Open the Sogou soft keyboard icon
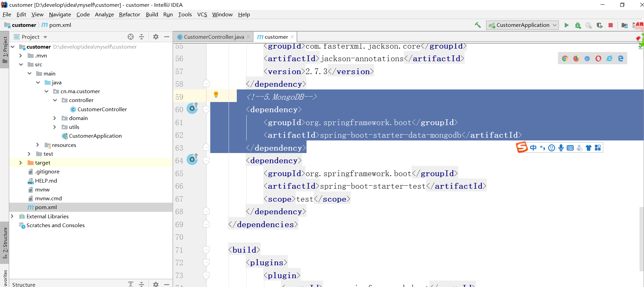Viewport: 644px width, 287px height. (570, 148)
